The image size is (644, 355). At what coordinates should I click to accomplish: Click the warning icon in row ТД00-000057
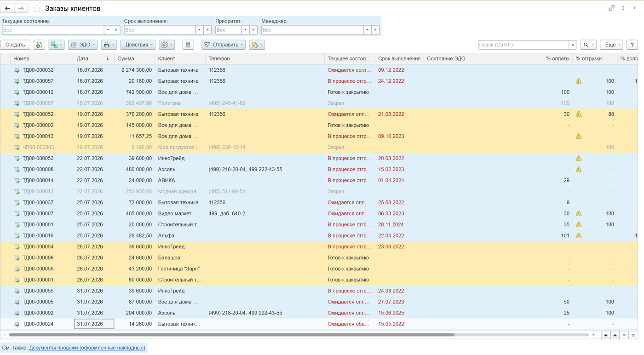(x=579, y=81)
